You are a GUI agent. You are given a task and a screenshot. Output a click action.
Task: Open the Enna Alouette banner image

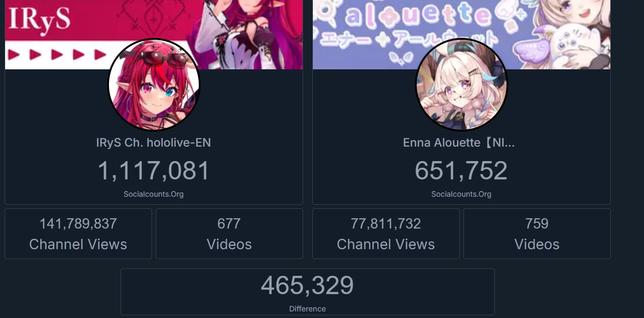[x=462, y=35]
